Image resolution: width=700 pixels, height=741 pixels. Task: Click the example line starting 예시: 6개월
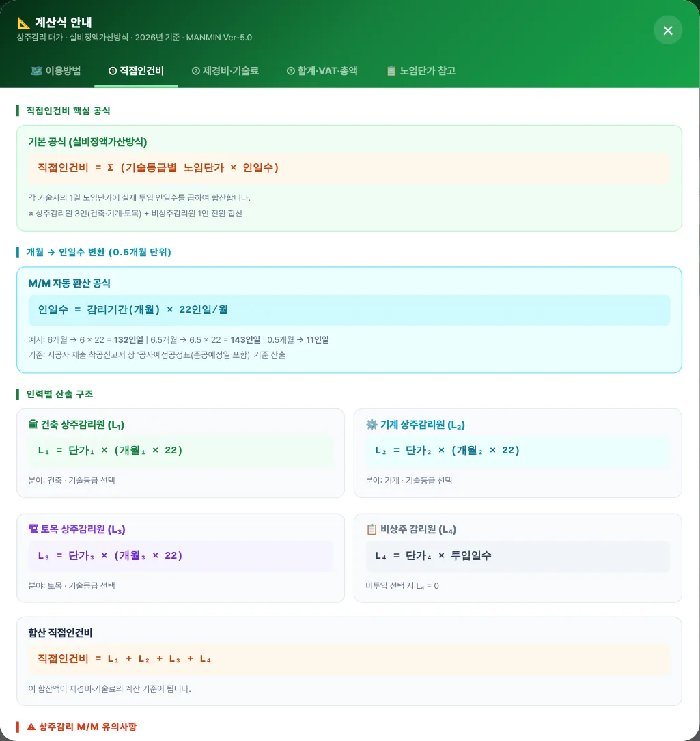179,340
